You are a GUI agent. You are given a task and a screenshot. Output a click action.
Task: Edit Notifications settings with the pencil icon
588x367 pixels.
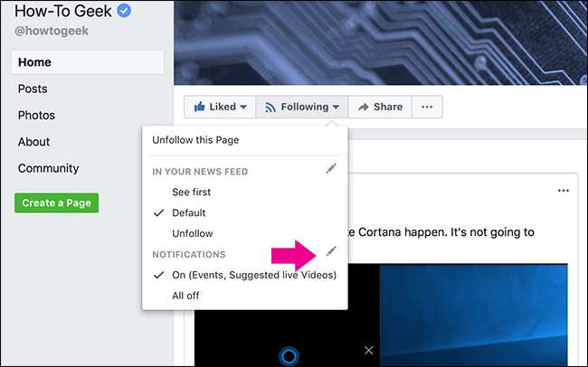coord(331,251)
